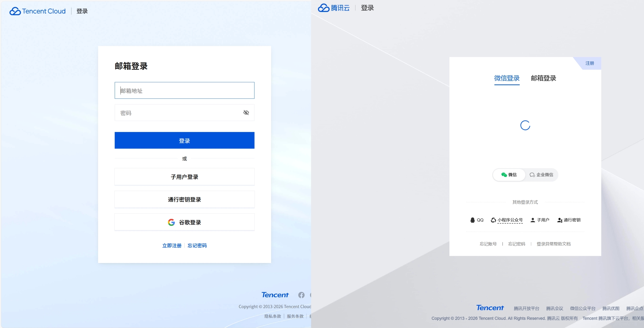Click the 注册 corner ribbon
Screen dimensions: 644x328
tap(589, 63)
